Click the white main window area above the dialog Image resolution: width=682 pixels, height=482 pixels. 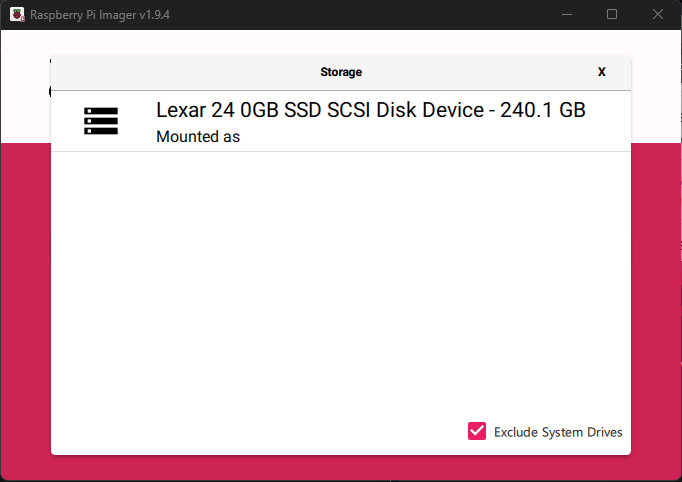[341, 42]
